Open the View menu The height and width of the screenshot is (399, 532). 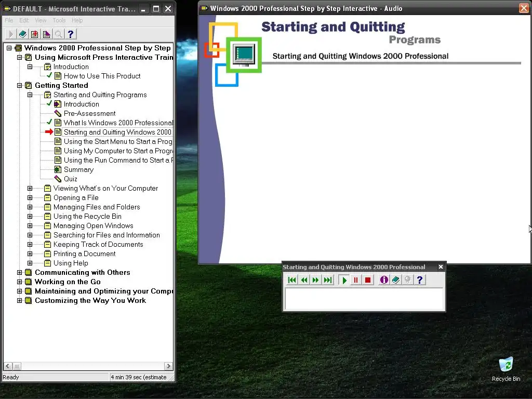[x=41, y=20]
